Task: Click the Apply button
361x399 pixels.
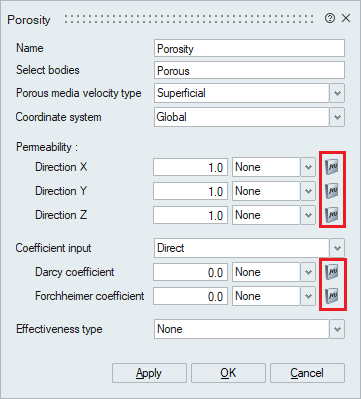Action: pyautogui.click(x=149, y=373)
